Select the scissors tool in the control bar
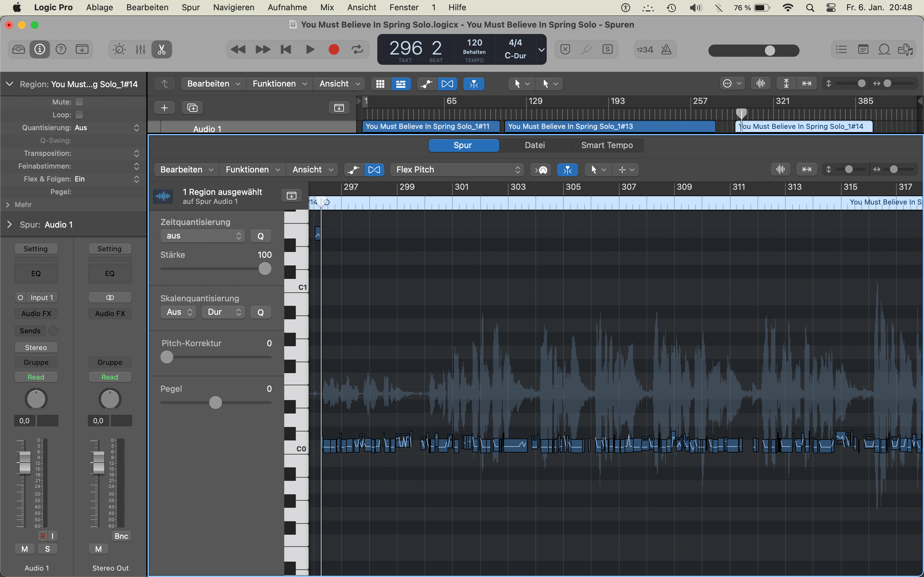 [161, 49]
